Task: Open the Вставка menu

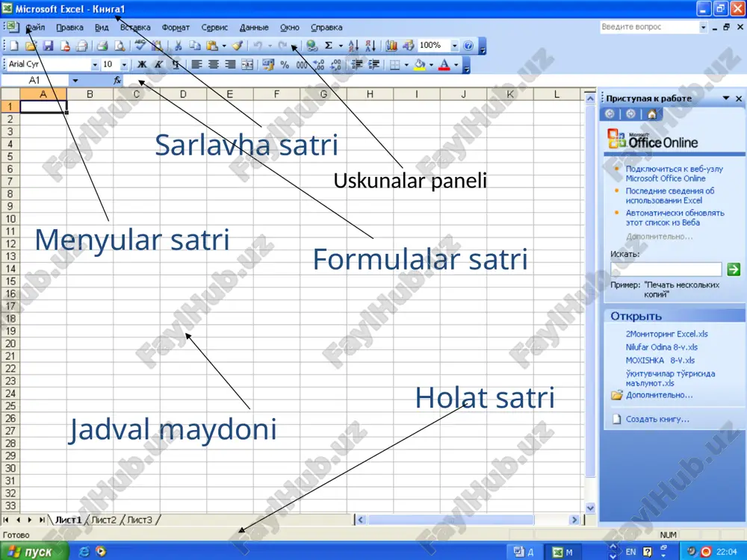Action: pos(134,28)
